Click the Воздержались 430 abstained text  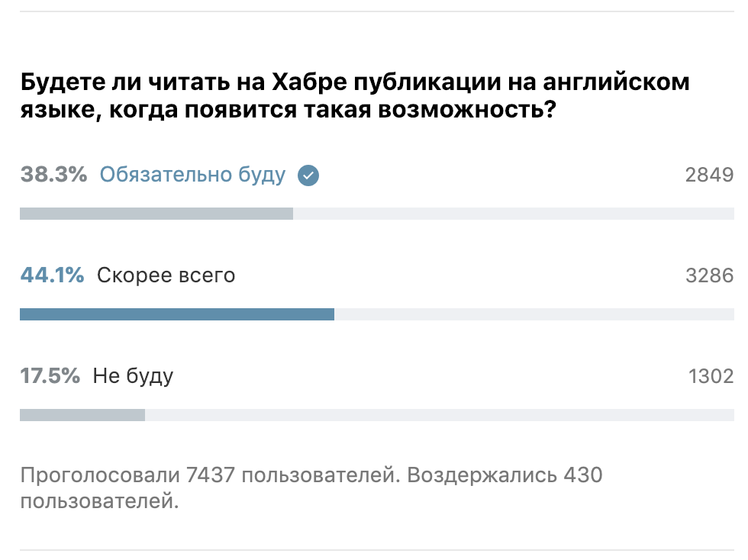[x=505, y=475]
